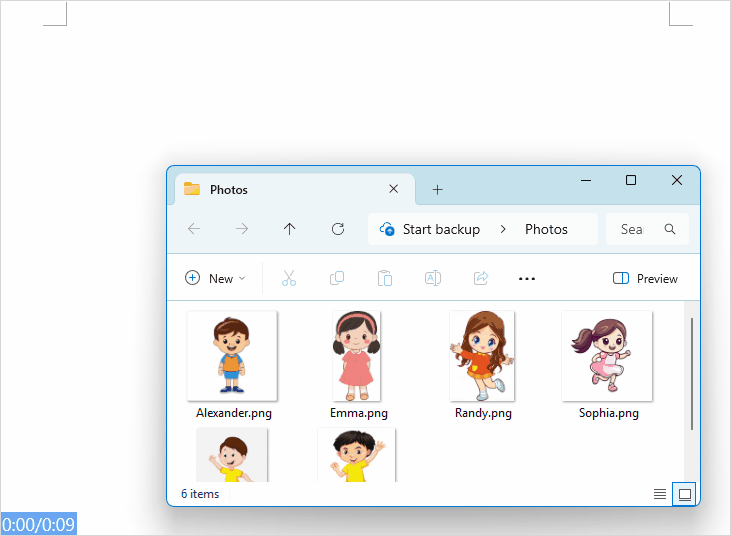Expand chevron after Start backup
Image resolution: width=731 pixels, height=536 pixels.
pyautogui.click(x=503, y=229)
